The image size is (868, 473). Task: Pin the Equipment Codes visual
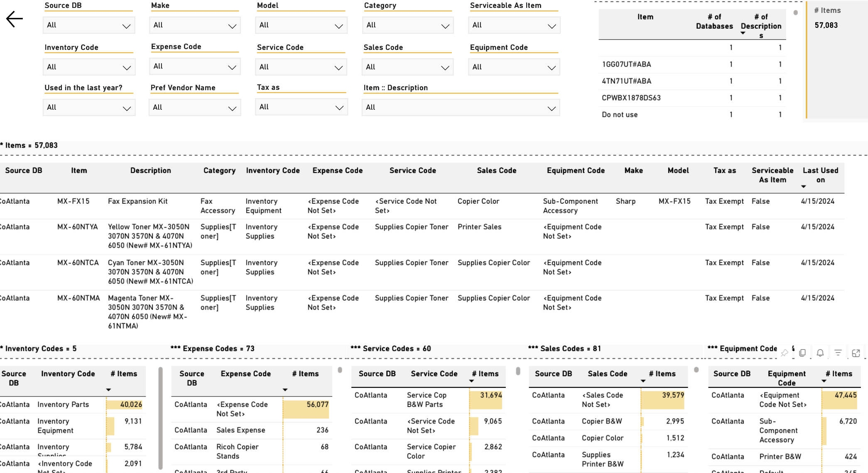tap(785, 353)
